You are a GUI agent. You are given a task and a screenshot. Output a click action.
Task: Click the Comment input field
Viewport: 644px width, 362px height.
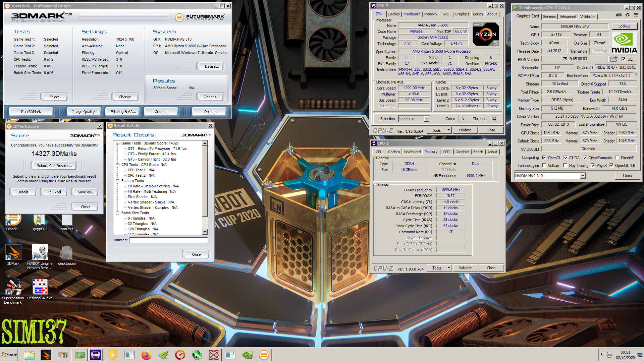(169, 240)
